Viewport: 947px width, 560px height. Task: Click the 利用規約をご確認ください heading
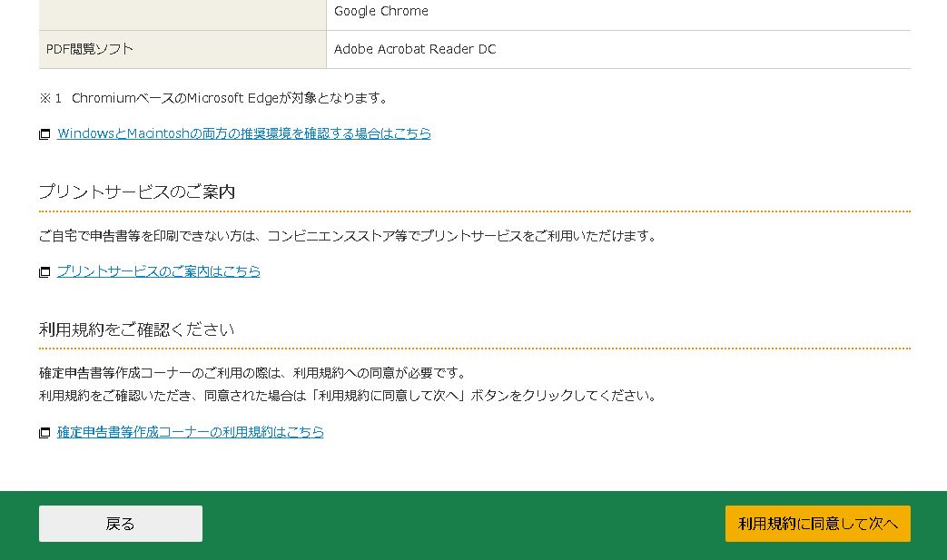pyautogui.click(x=136, y=329)
